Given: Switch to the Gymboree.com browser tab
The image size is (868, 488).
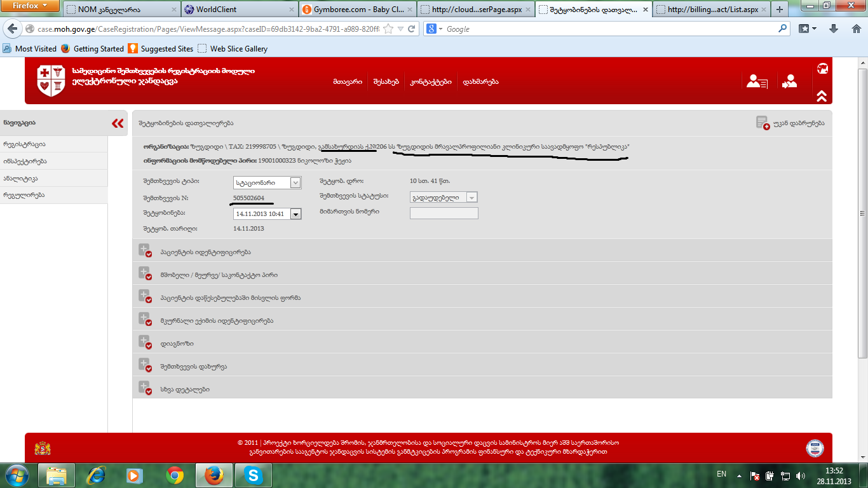Looking at the screenshot, I should coord(358,10).
